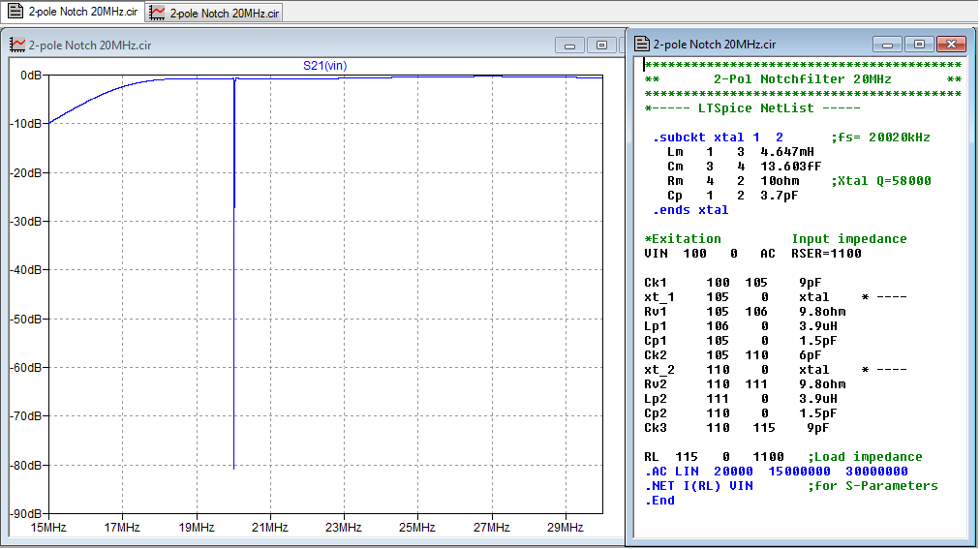The image size is (980, 549).
Task: Click document icon in netlist window title bar
Action: (x=642, y=44)
